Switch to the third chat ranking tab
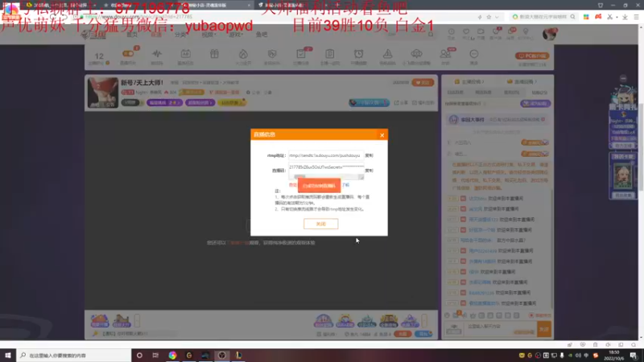 click(511, 93)
